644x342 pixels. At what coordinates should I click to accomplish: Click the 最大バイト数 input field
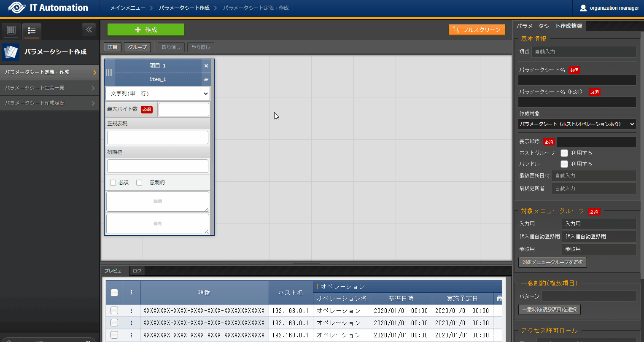point(183,110)
